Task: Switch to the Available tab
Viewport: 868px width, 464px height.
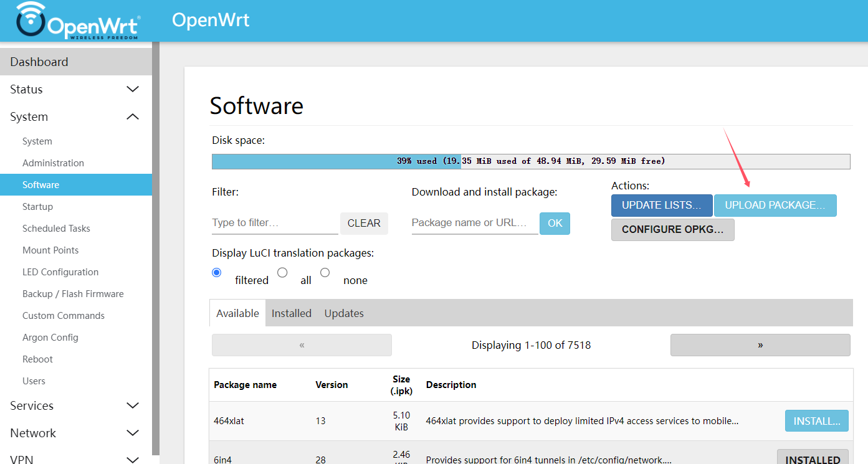Action: [x=237, y=313]
